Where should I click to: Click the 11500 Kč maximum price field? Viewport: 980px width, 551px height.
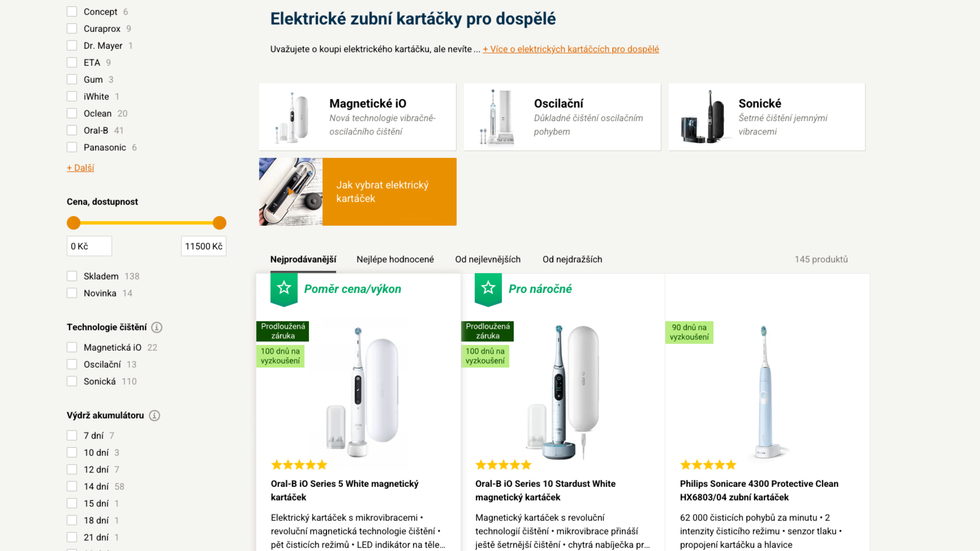[x=204, y=246]
